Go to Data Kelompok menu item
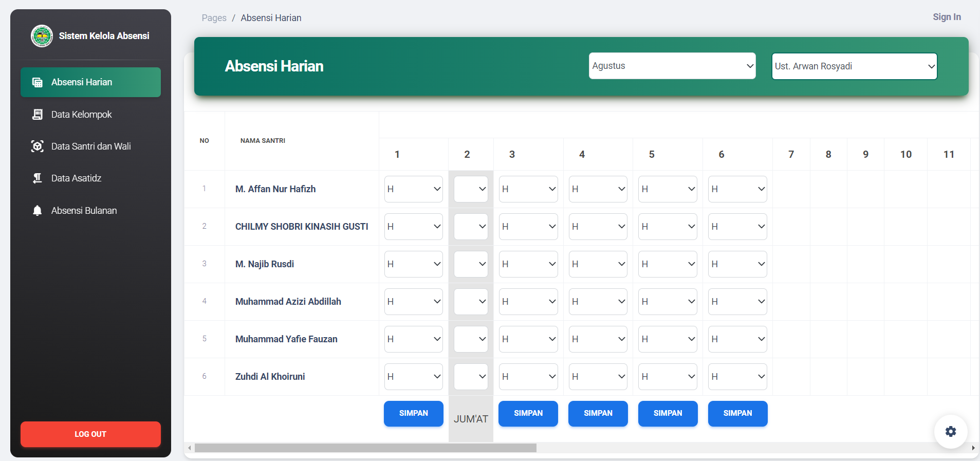This screenshot has width=980, height=461. click(81, 115)
